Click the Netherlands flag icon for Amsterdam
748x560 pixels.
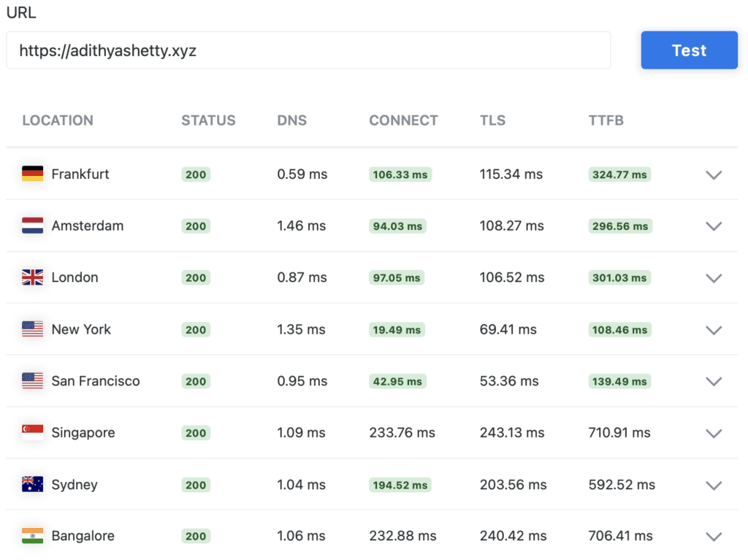click(32, 226)
